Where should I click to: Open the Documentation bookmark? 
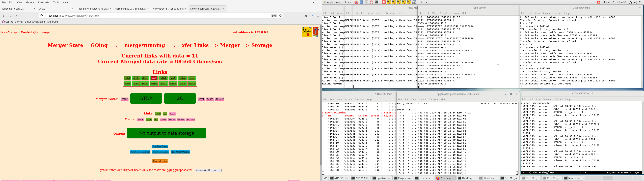35,22
